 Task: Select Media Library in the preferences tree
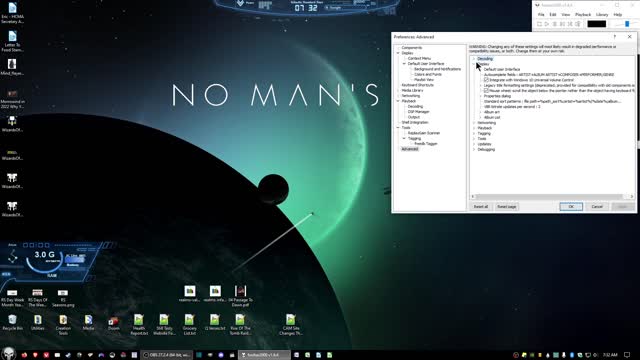click(x=412, y=90)
